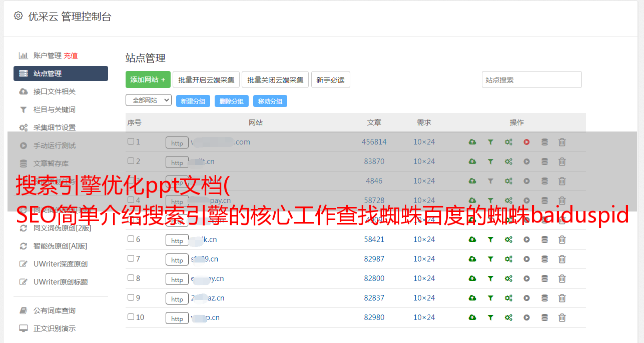Click the play icon in the 82987 row
644x343 pixels.
click(x=526, y=259)
